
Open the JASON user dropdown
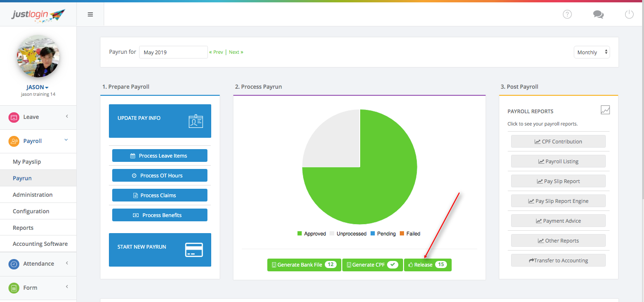point(38,87)
